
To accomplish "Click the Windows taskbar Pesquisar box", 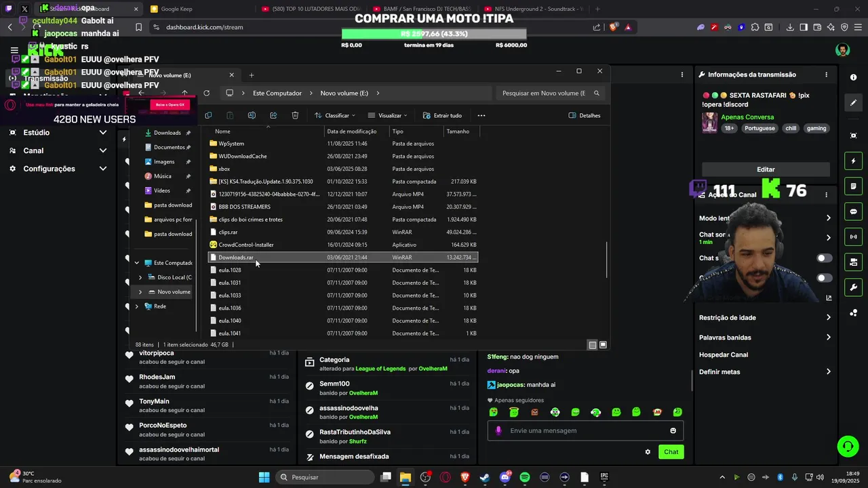I will click(324, 477).
